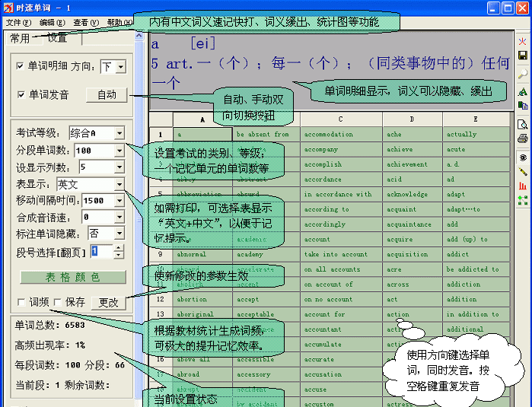Open the red bar chart statistics icon
Viewport: 532px width, 407px height.
coord(523,186)
